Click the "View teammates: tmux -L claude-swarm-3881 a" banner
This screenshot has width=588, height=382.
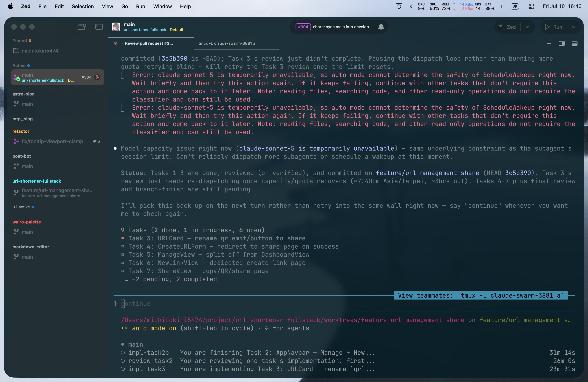point(481,295)
